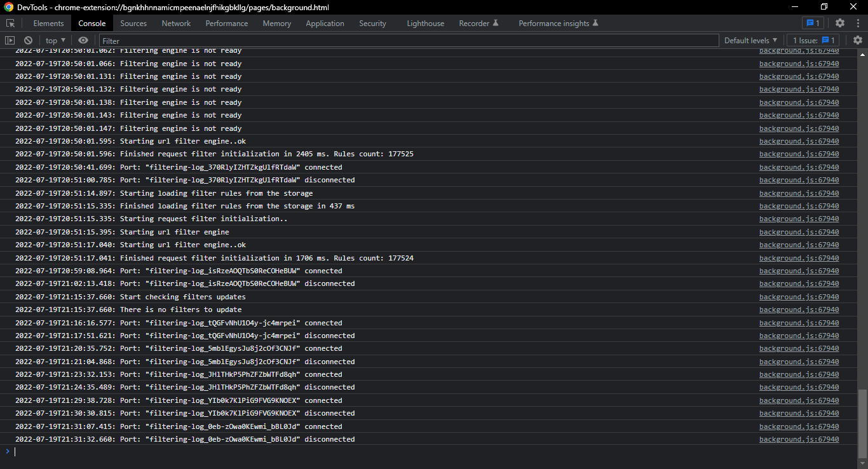Open the top frame context dropdown

55,40
